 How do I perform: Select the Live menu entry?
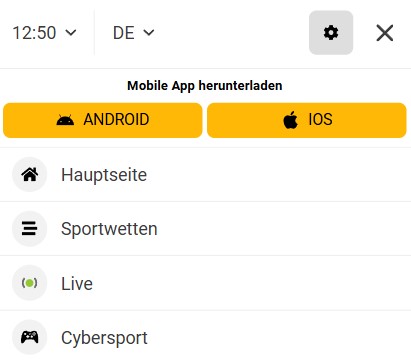pos(205,283)
